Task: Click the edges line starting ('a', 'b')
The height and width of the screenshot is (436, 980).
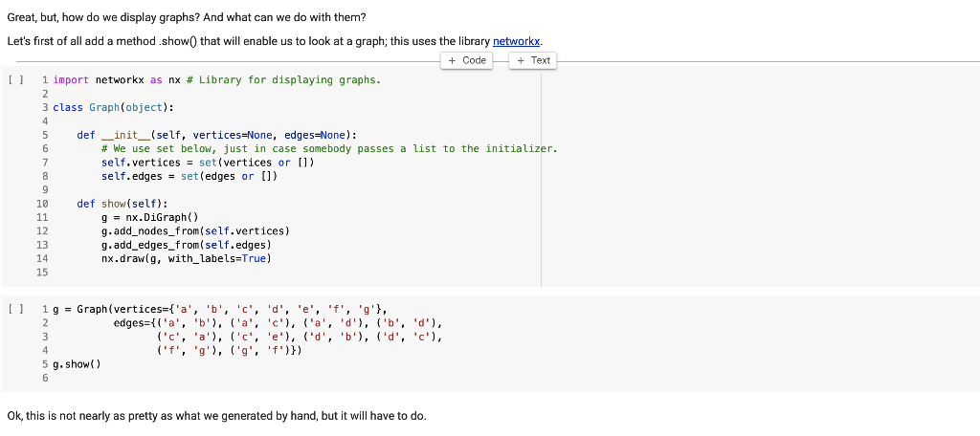Action: [x=278, y=323]
